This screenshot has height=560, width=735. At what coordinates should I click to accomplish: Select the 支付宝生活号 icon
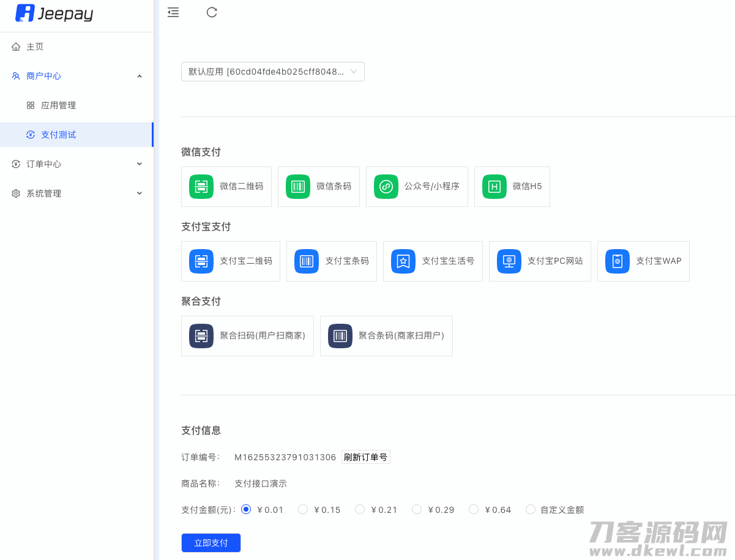[x=403, y=261]
